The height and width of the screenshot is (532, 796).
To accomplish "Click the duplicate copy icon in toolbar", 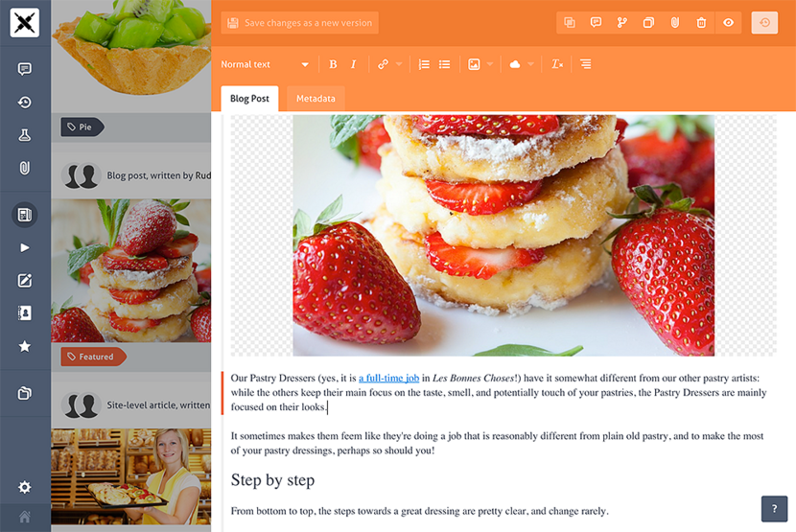I will 648,23.
